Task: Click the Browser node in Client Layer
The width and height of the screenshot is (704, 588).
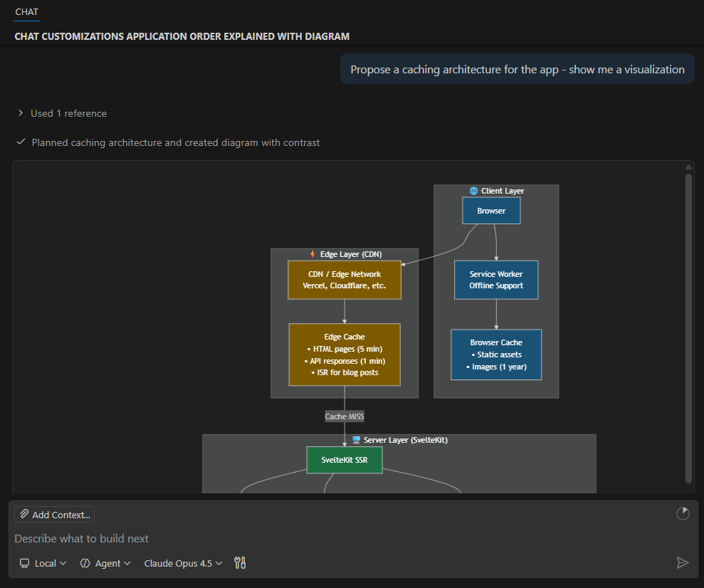Action: (x=491, y=210)
